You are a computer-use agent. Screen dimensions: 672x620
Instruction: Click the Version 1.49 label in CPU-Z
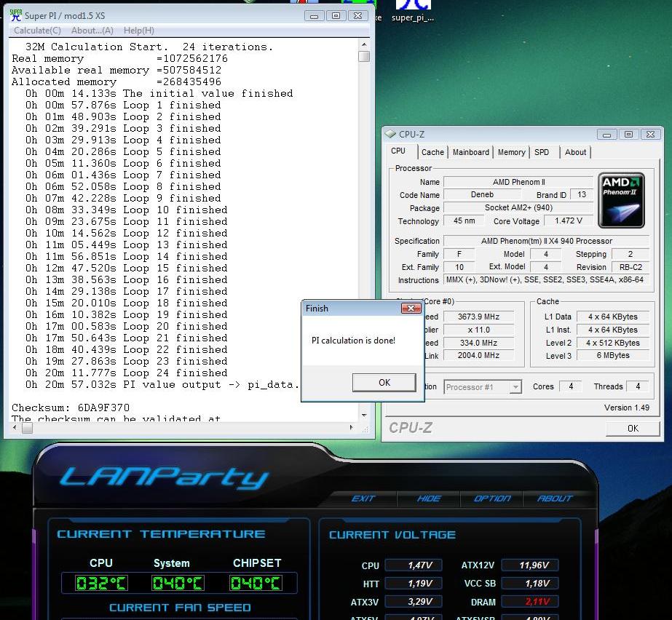[x=627, y=408]
